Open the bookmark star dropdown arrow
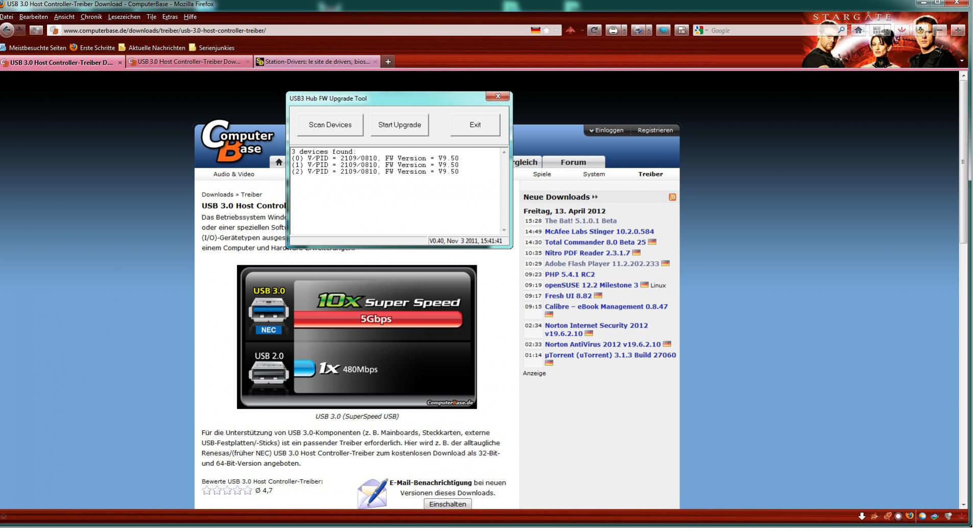Image resolution: width=980 pixels, height=531 pixels. 557,31
